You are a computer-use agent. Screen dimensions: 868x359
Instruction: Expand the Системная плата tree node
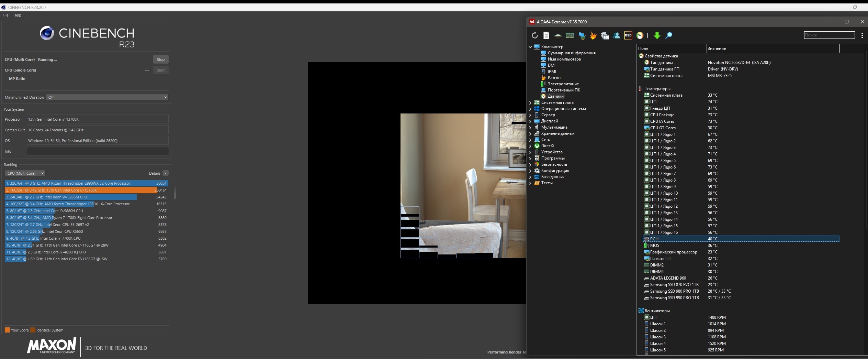(x=530, y=102)
